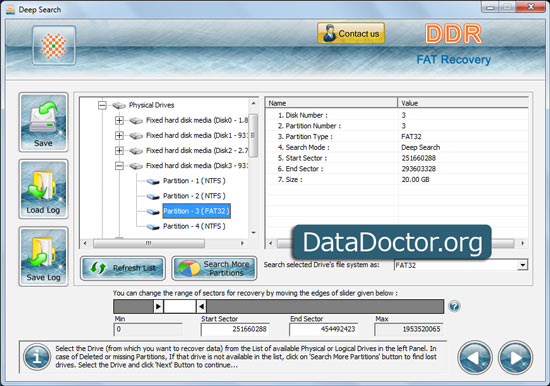Click details table scrollbar left arrow
The height and width of the screenshot is (386, 550).
tap(270, 243)
